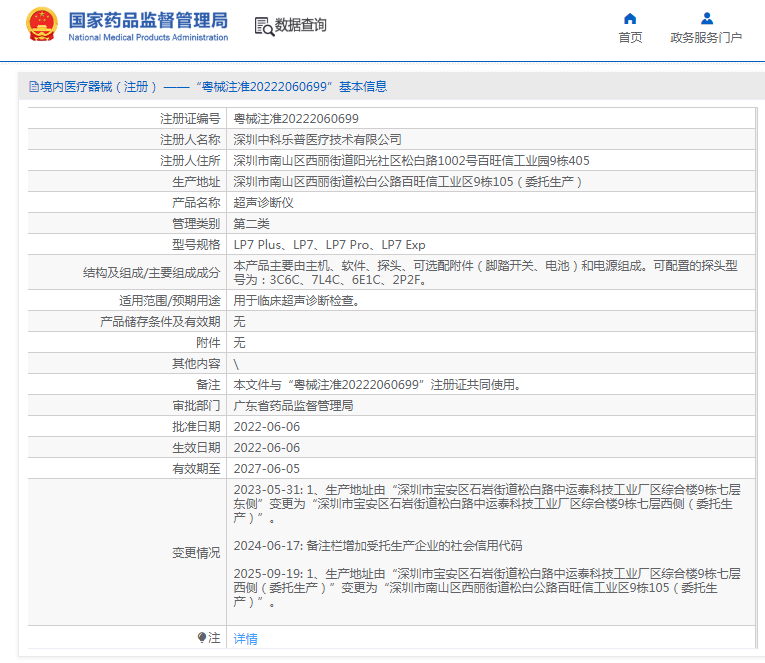Click model spec LP7 Plus、LP7、LP7 Pro

(x=329, y=244)
